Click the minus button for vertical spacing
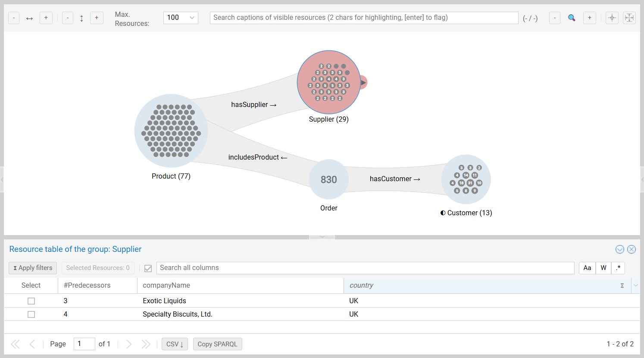This screenshot has height=358, width=644. pos(68,18)
